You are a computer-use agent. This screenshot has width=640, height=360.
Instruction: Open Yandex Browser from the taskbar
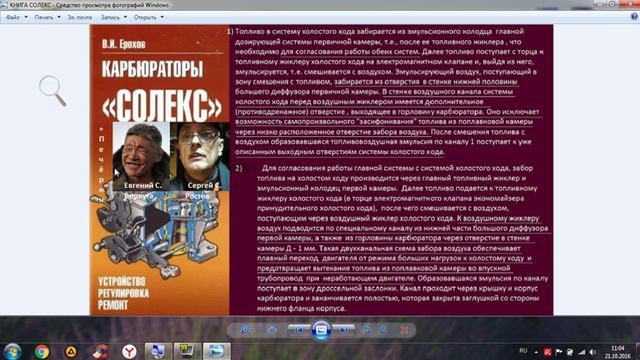[x=129, y=351]
